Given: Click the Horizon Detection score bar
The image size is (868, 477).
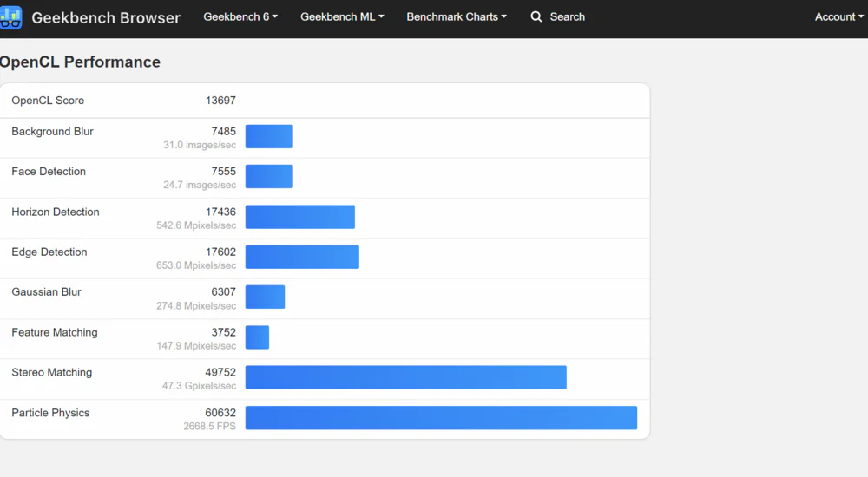Looking at the screenshot, I should pyautogui.click(x=300, y=217).
